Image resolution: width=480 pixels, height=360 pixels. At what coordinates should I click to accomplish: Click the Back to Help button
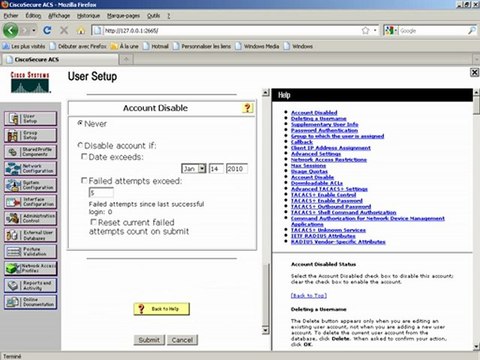pos(162,309)
